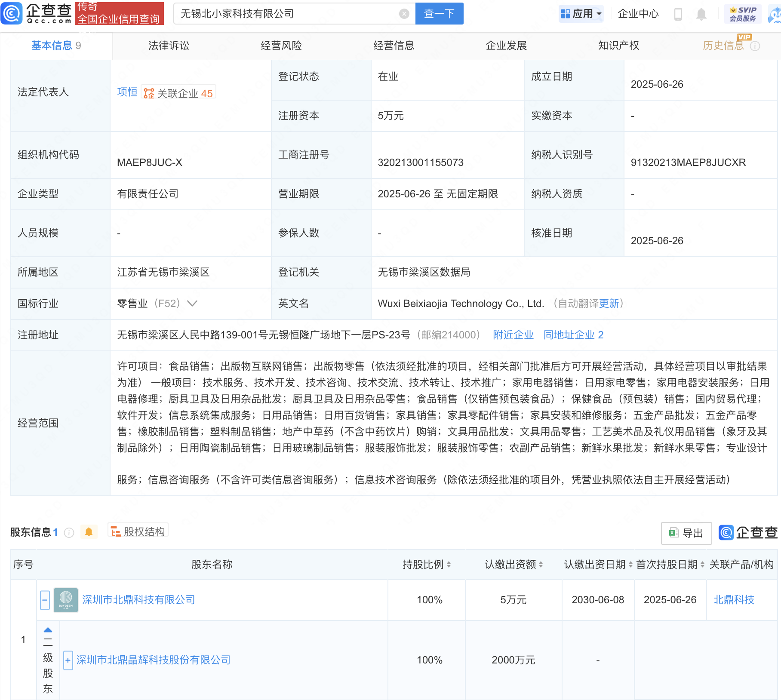This screenshot has width=781, height=700.
Task: Open the 历史信息 VIP tab
Action: pyautogui.click(x=723, y=46)
